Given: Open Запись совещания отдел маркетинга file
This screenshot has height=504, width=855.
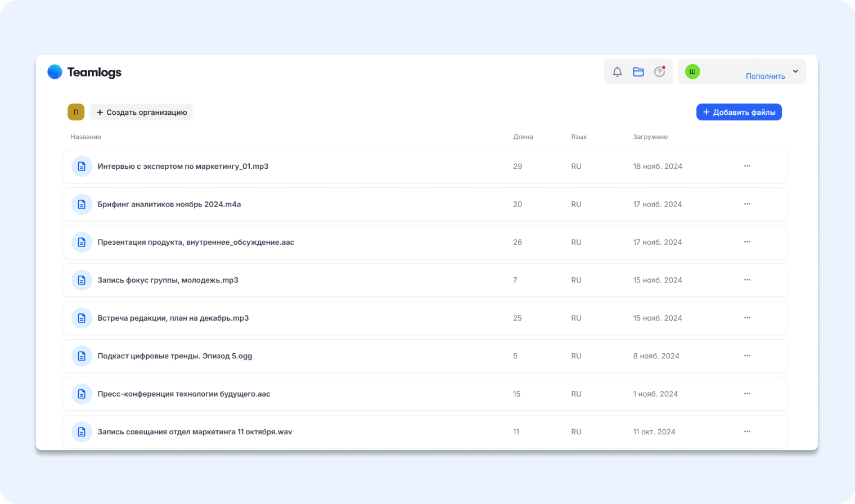Looking at the screenshot, I should pyautogui.click(x=195, y=432).
